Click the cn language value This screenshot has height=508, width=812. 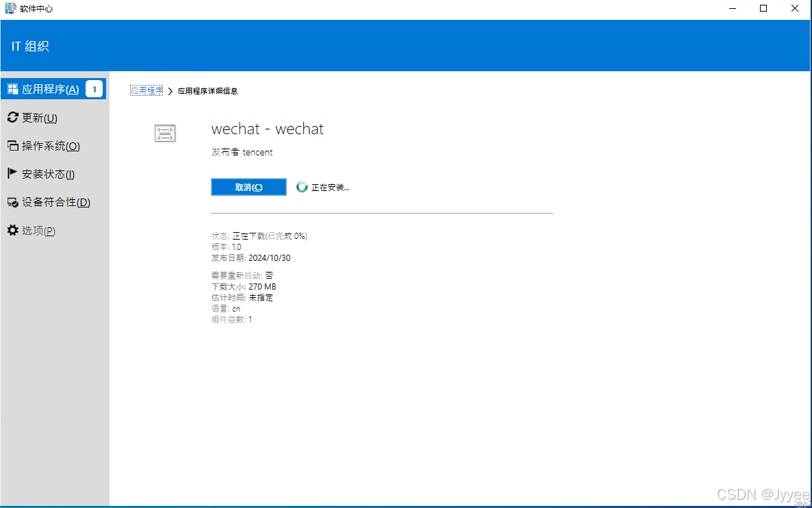pyautogui.click(x=236, y=308)
